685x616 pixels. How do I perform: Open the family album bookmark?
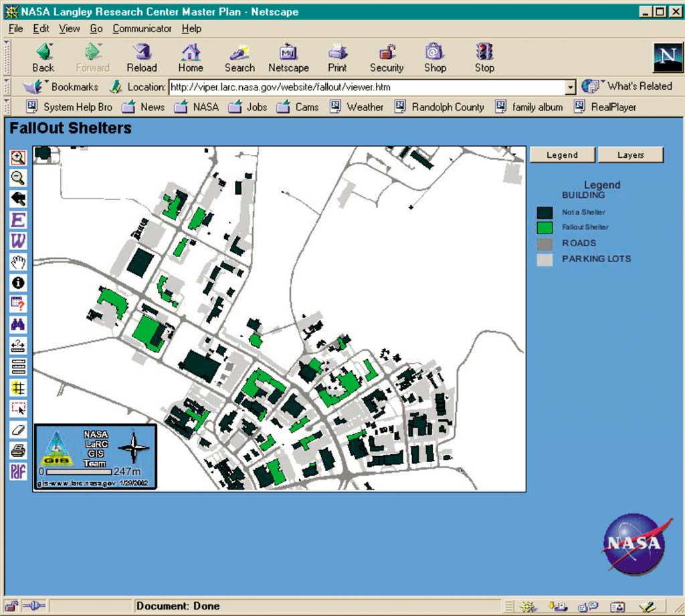[529, 107]
